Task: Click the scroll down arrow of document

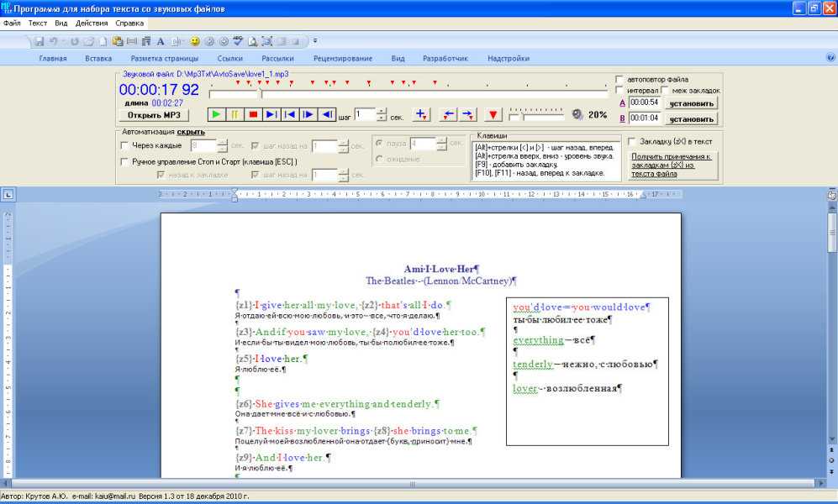Action: 831,439
